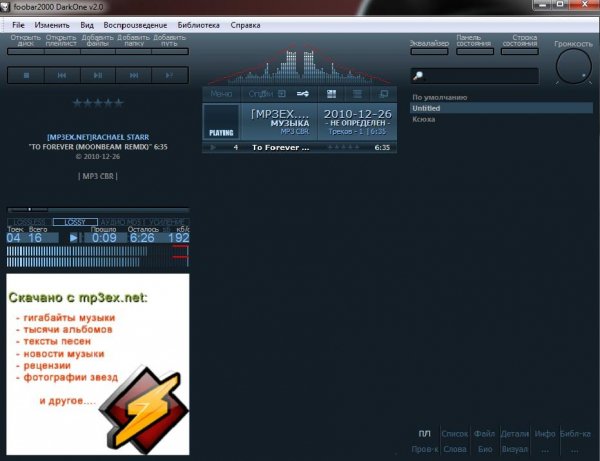Select the По умолчанию playlist
600x461 pixels.
[x=501, y=98]
